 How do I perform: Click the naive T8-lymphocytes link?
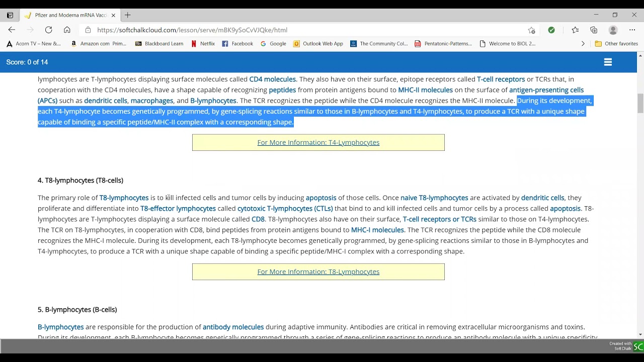pyautogui.click(x=434, y=198)
